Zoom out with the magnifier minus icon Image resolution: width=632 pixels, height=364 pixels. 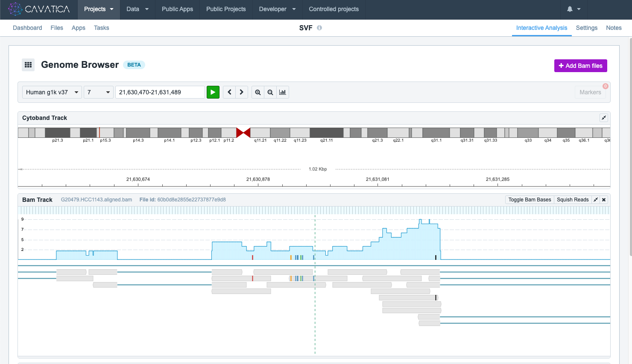coord(270,92)
